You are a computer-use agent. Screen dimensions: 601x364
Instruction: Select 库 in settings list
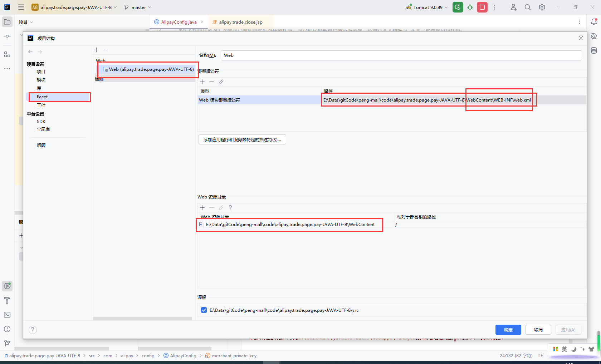point(39,88)
